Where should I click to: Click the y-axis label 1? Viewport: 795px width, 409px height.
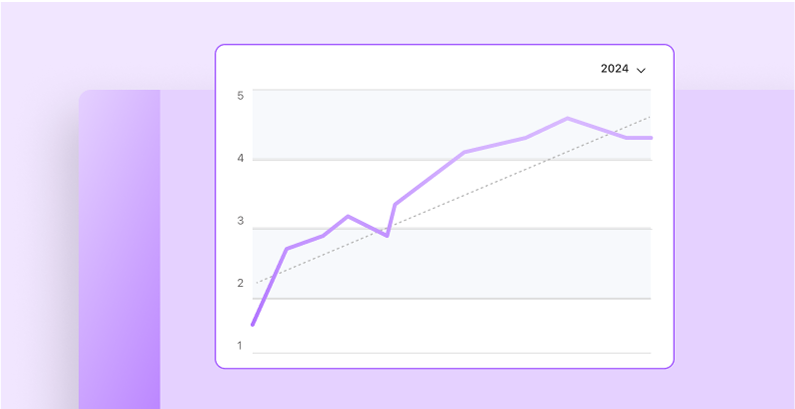point(240,346)
